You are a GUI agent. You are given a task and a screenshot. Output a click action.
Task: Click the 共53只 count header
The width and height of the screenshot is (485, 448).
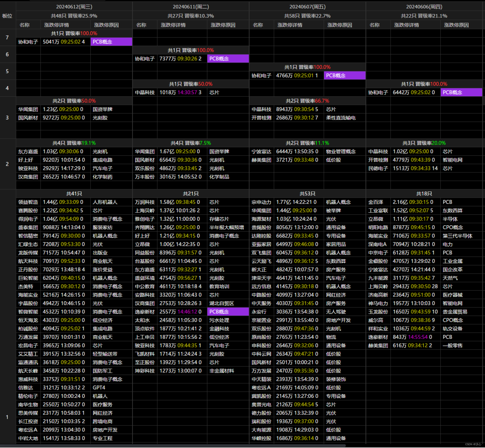click(x=307, y=194)
